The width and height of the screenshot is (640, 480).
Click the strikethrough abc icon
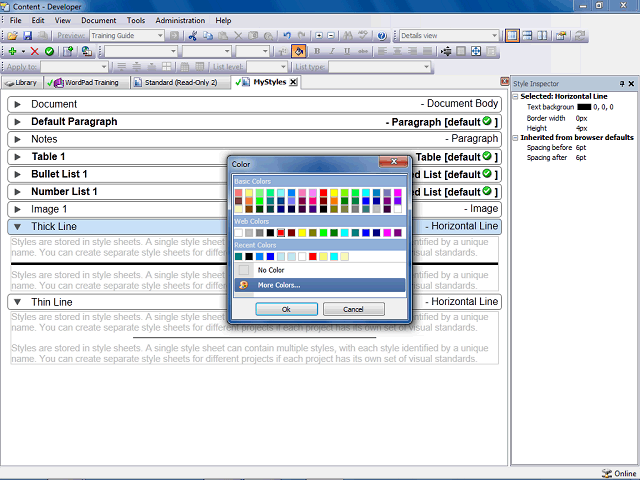pyautogui.click(x=362, y=51)
